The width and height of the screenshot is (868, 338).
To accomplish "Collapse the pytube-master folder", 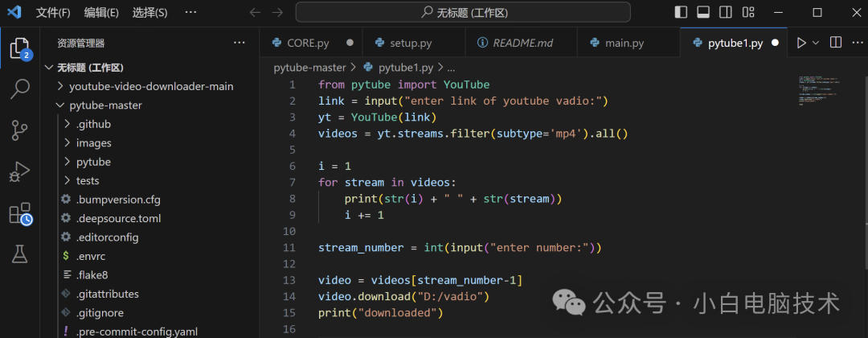I will click(150, 105).
